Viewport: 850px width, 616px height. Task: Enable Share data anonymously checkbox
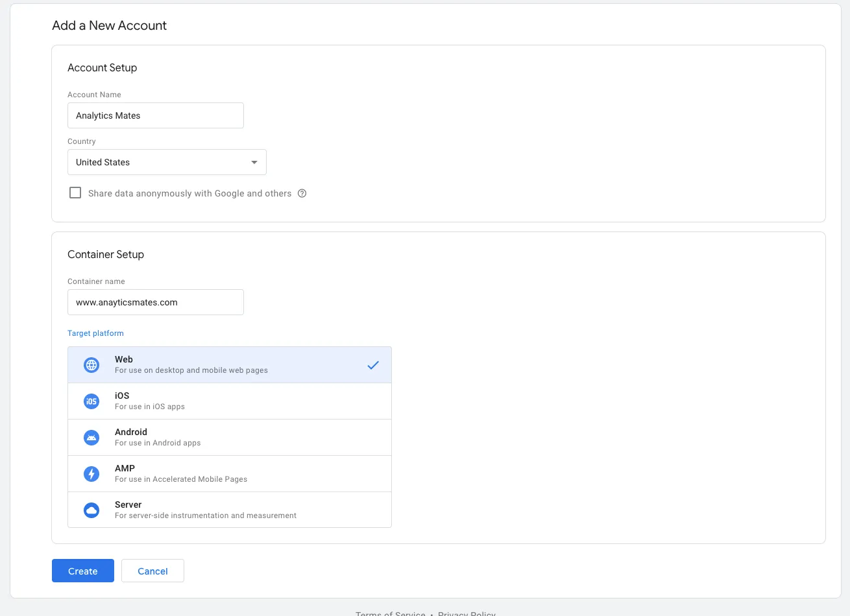[75, 193]
